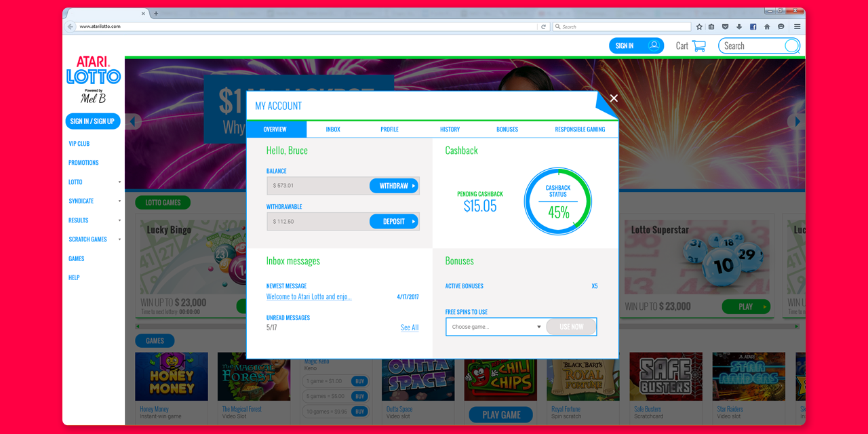
Task: Click the Cart link text
Action: [682, 46]
